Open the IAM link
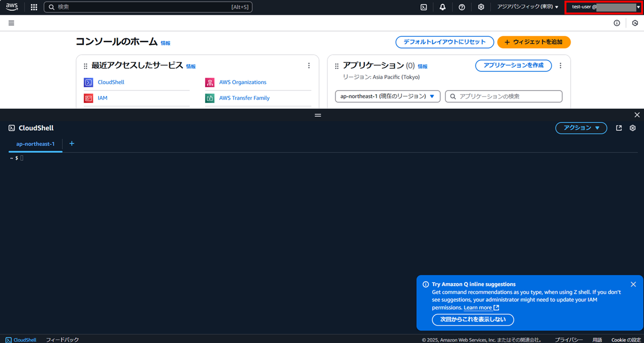644x343 pixels. point(103,98)
